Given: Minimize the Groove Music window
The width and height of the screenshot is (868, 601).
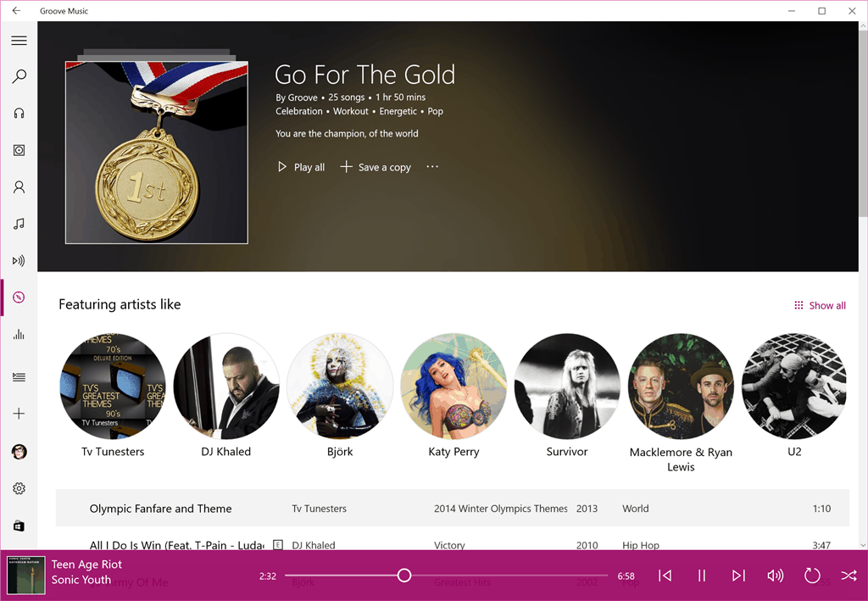Looking at the screenshot, I should point(793,10).
